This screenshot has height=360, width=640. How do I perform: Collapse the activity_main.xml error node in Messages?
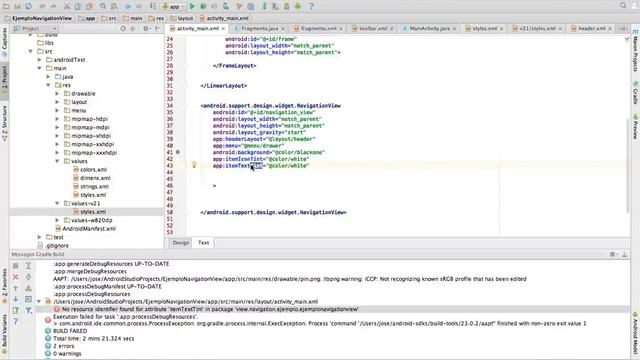[x=39, y=302]
